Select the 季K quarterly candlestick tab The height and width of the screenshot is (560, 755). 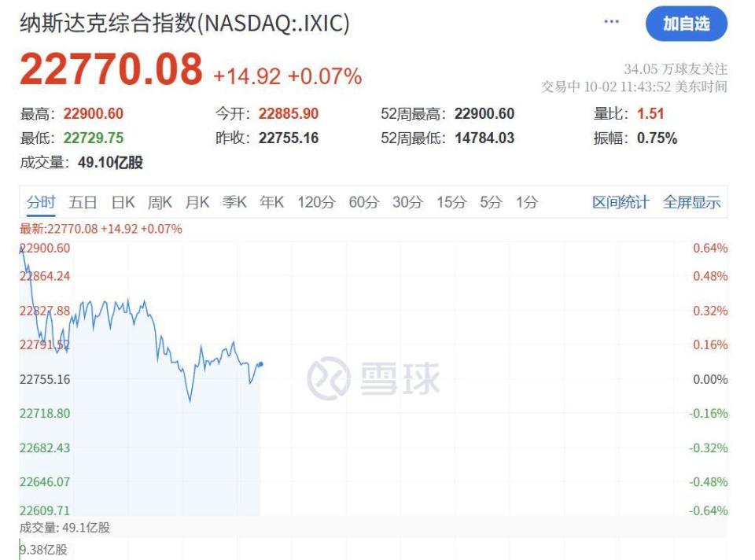coord(234,202)
